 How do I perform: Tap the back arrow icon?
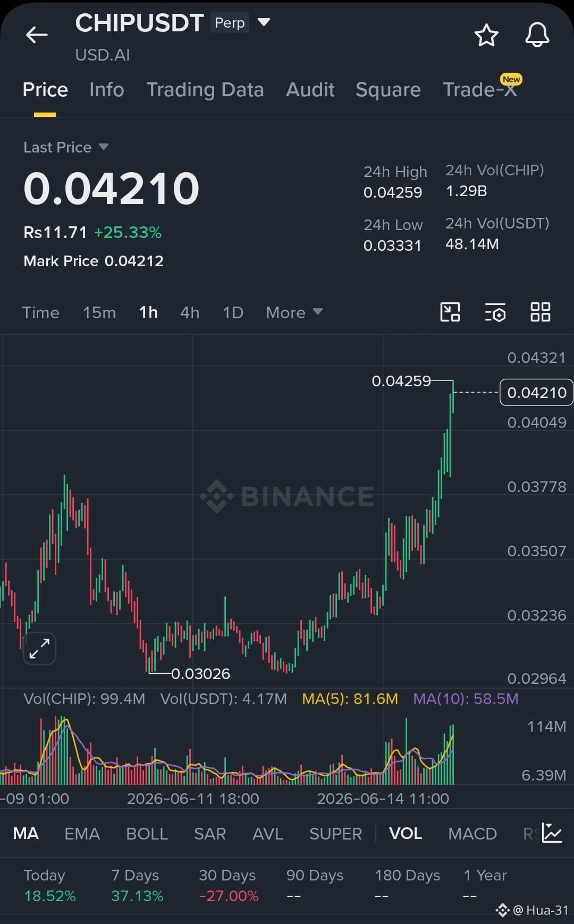(x=37, y=35)
